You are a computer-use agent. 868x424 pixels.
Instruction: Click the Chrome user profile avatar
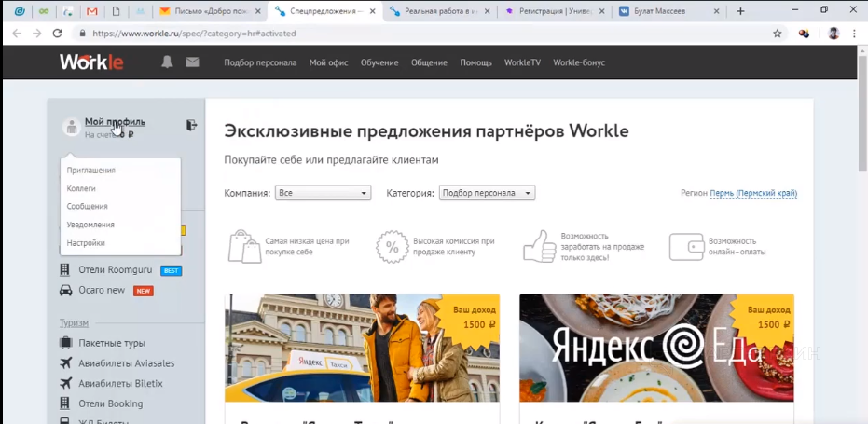tap(834, 34)
